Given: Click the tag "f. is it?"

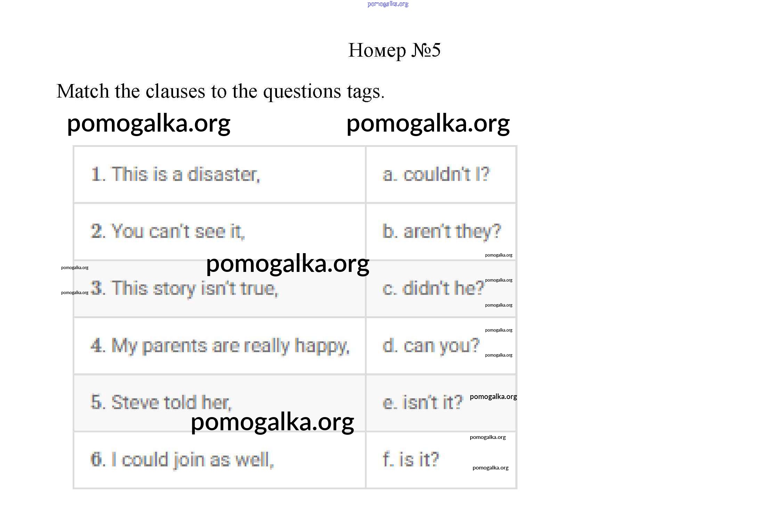Looking at the screenshot, I should point(410,460).
